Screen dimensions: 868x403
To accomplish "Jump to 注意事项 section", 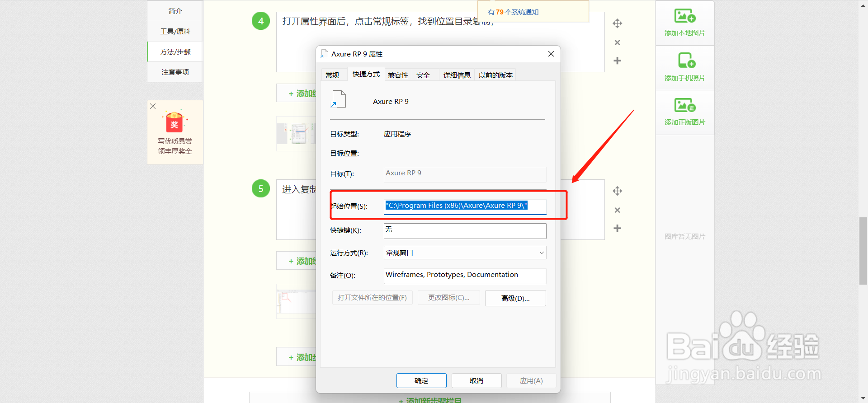I will [x=175, y=72].
